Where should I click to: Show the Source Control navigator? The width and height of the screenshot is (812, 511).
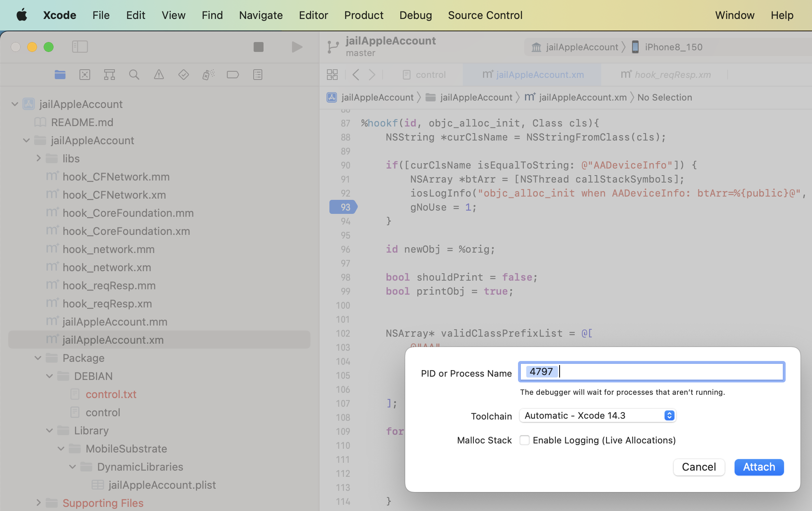point(85,75)
